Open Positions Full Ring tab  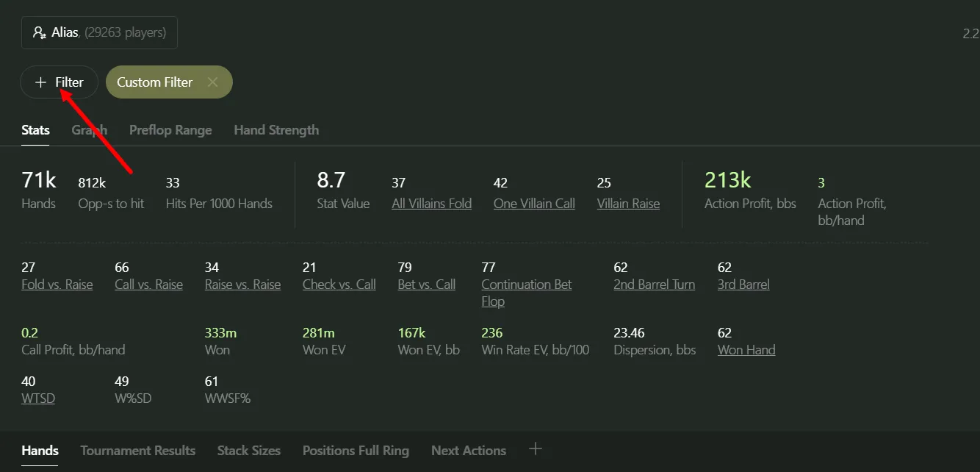pos(356,451)
